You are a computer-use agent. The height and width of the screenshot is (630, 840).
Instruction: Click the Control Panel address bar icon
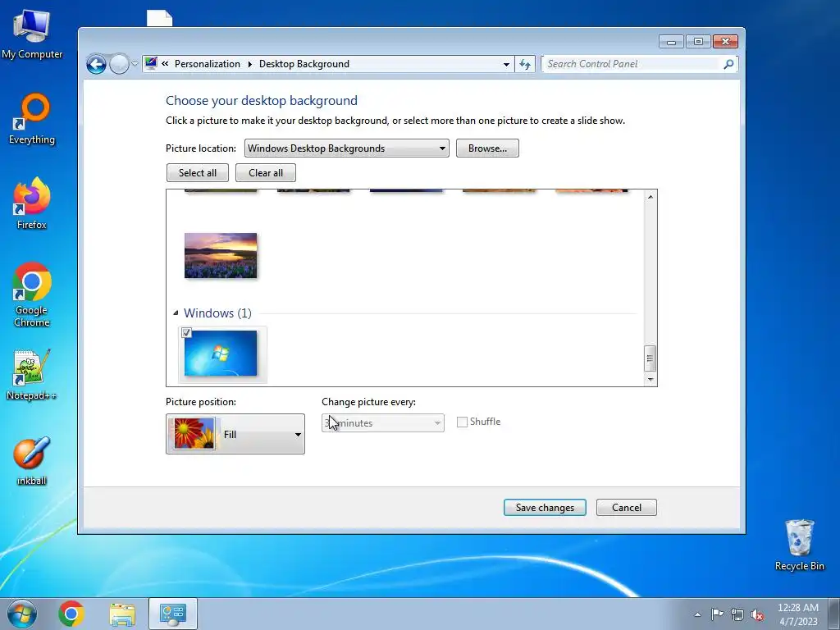[x=151, y=64]
